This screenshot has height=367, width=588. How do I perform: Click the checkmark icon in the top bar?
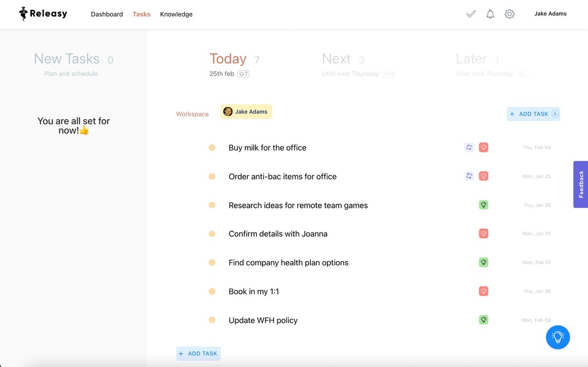[471, 13]
